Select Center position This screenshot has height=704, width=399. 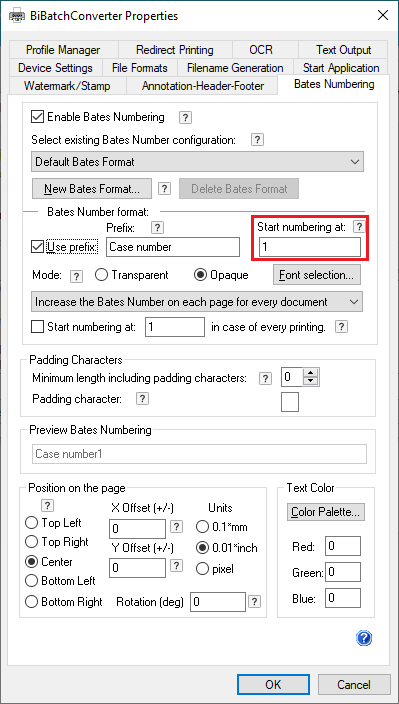click(31, 562)
